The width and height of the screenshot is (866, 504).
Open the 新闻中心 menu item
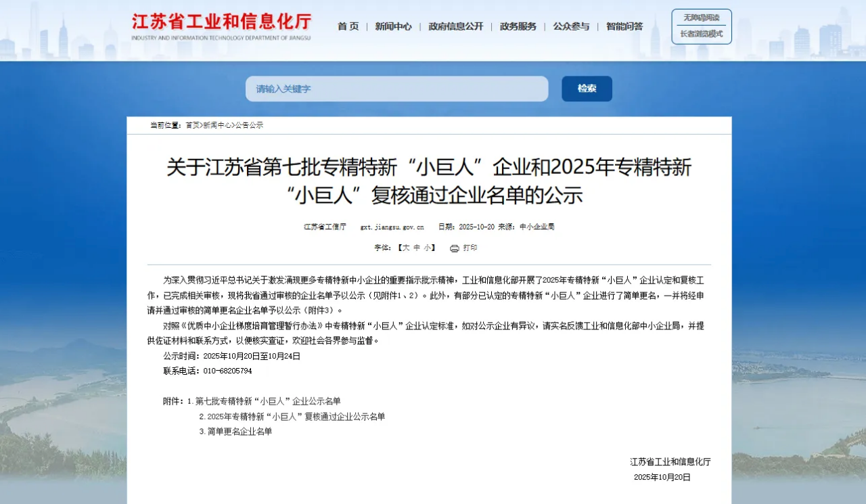click(x=394, y=26)
